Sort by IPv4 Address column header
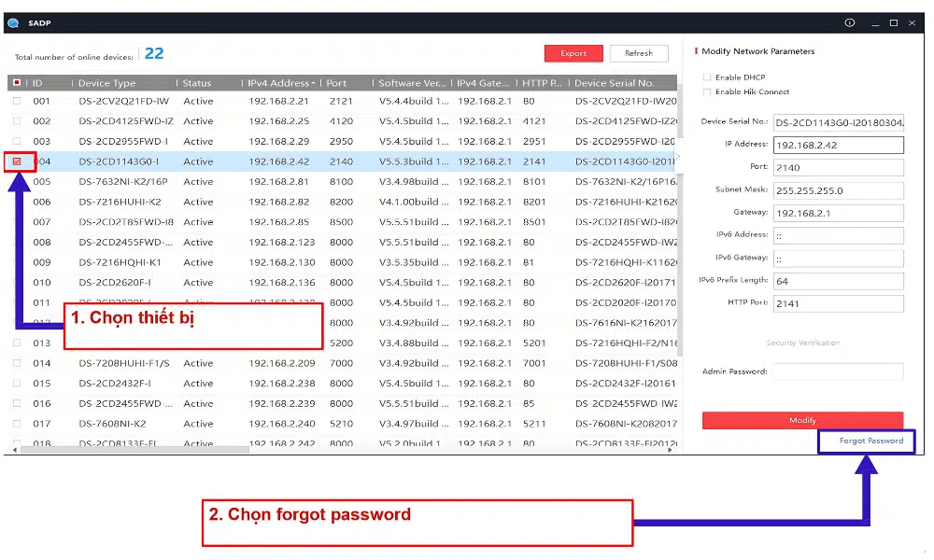Viewport: 934px width, 560px height. pyautogui.click(x=280, y=83)
